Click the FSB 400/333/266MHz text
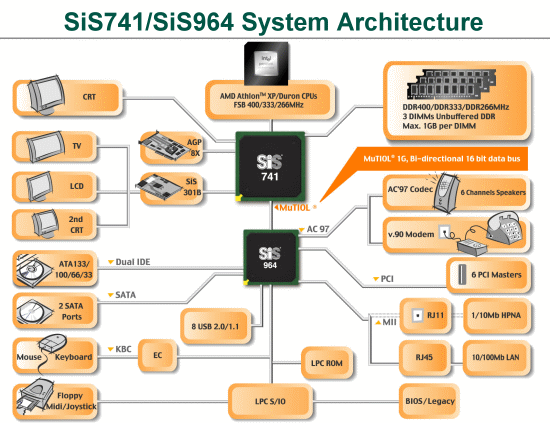 pos(269,105)
